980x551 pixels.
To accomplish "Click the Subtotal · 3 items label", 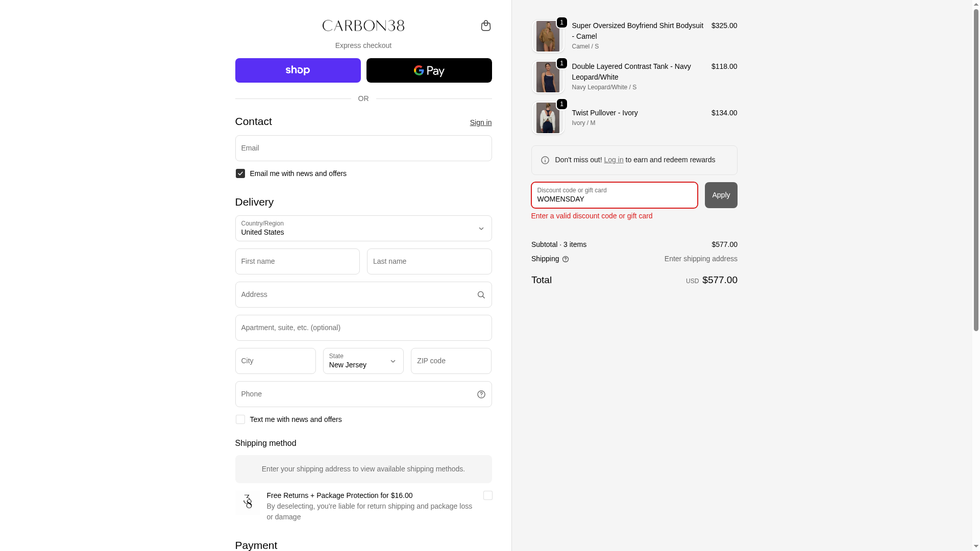I will click(x=559, y=244).
